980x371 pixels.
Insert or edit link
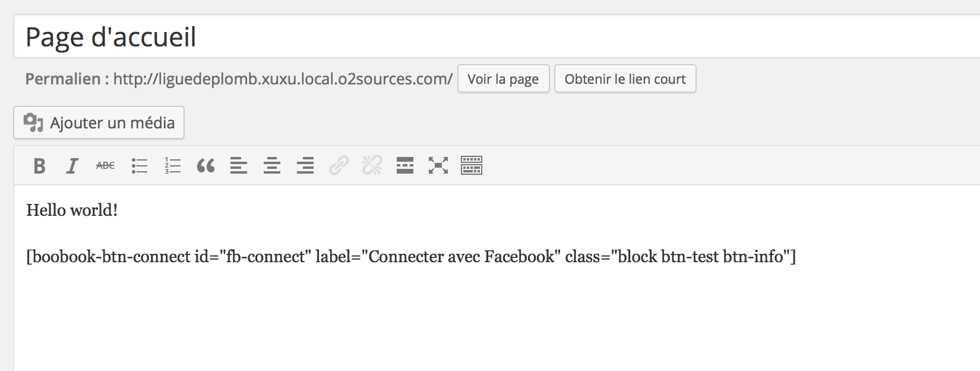tap(339, 166)
